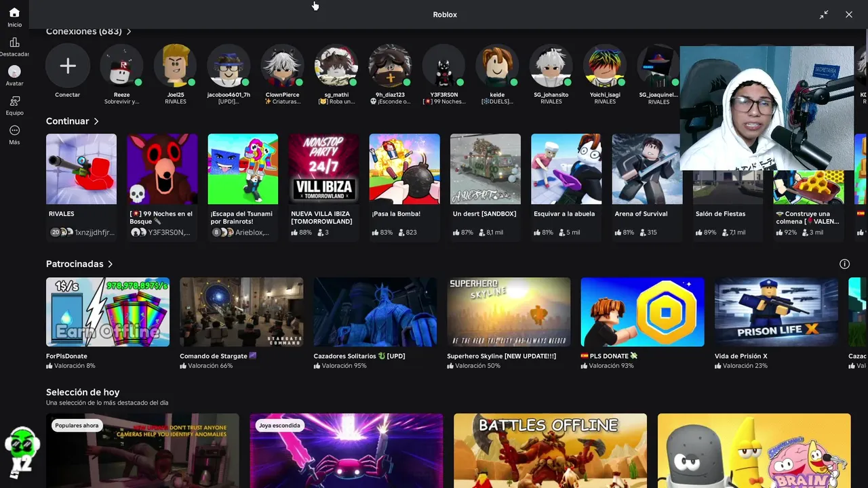Open the Avatar sidebar icon
The height and width of the screenshot is (488, 868).
click(14, 71)
